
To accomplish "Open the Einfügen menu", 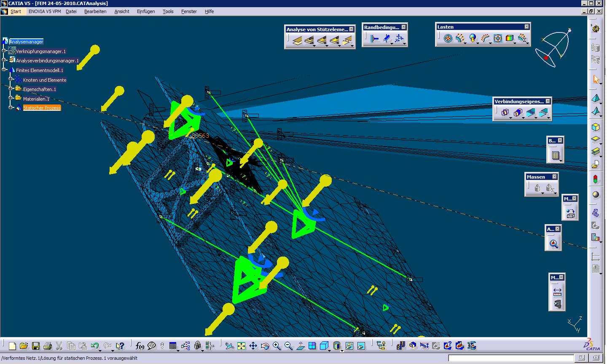I will point(146,11).
